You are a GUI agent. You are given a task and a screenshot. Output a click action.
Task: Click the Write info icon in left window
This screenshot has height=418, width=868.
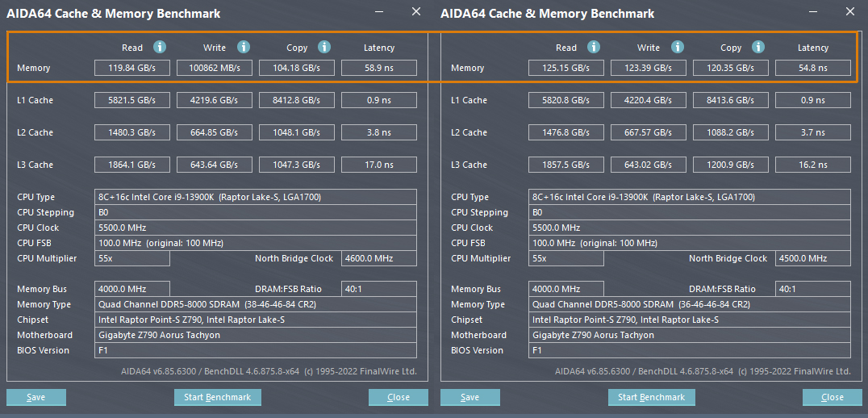click(x=244, y=48)
